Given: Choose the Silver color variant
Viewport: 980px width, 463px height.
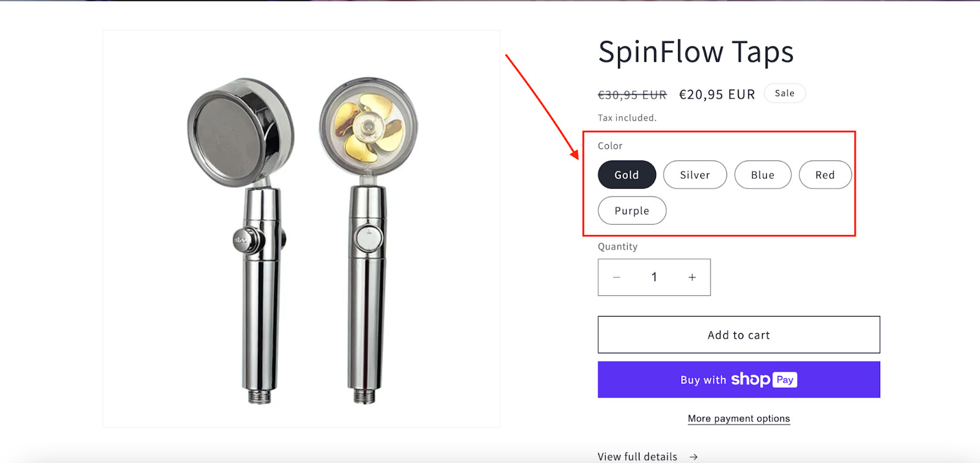Looking at the screenshot, I should (x=695, y=175).
